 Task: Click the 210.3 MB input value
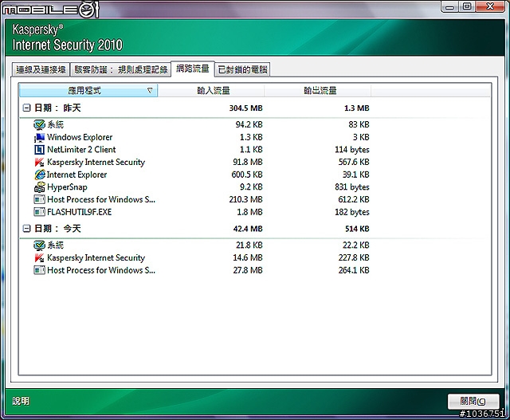pos(245,199)
